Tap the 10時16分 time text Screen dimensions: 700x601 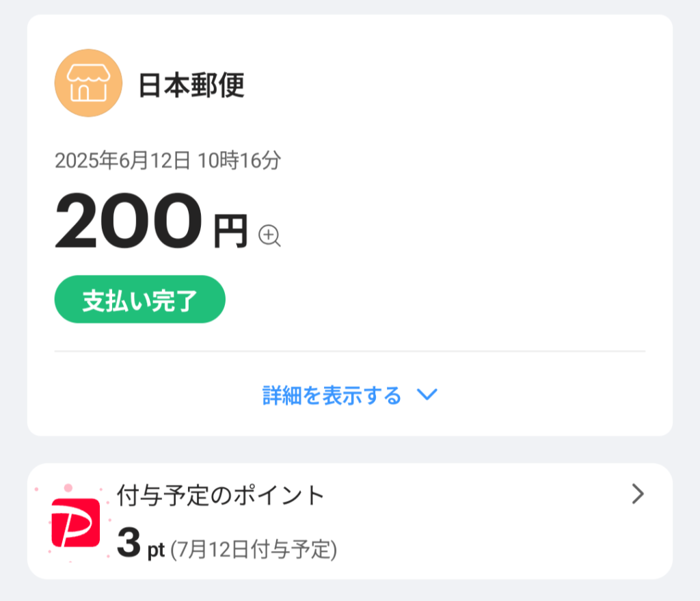coord(239,161)
